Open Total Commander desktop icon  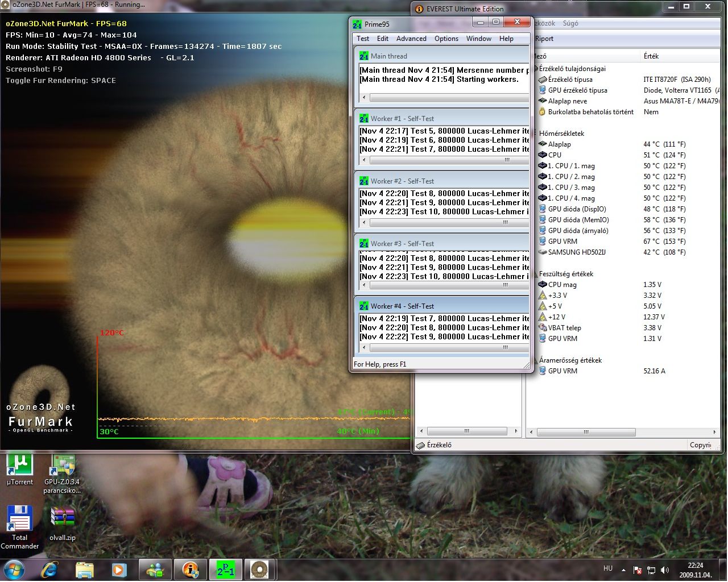coord(20,527)
